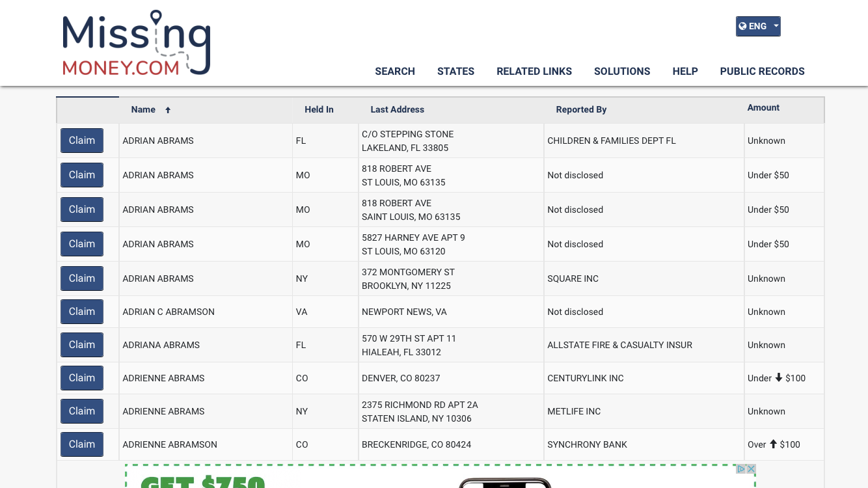Screen dimensions: 868x488
Task: Click the NEWPORT NEWS, VA address cell
Action: click(451, 312)
